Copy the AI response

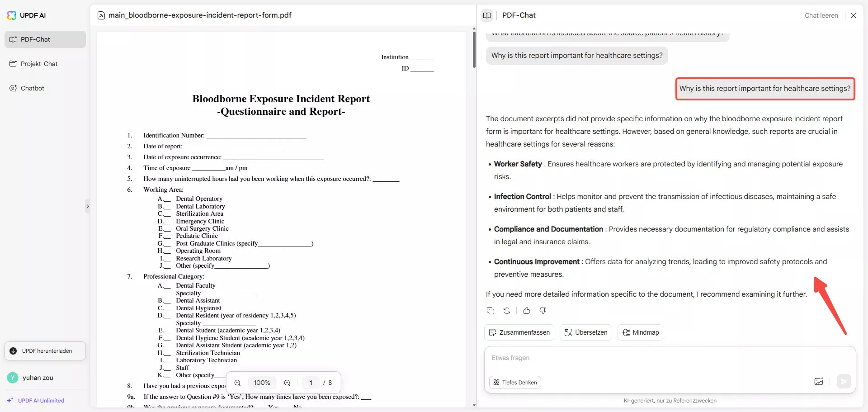click(x=491, y=311)
